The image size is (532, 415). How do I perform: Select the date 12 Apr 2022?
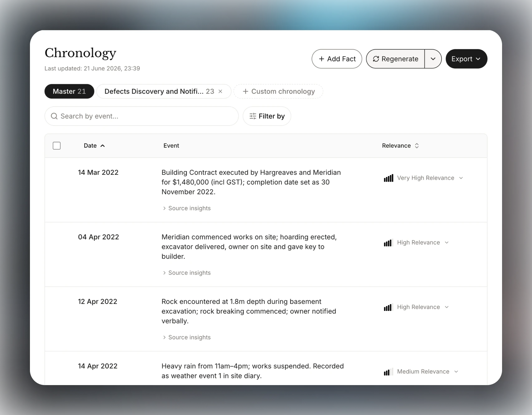(98, 301)
